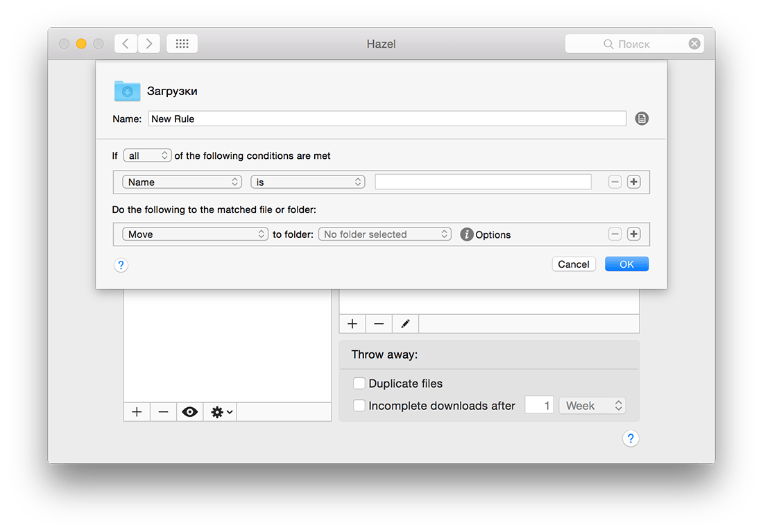The height and width of the screenshot is (532, 763).
Task: Click the Поиск search field
Action: tap(633, 44)
